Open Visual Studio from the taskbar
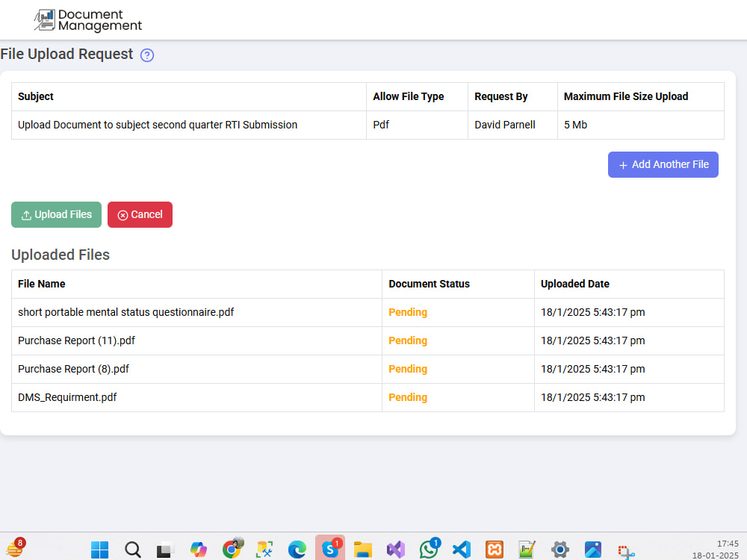The width and height of the screenshot is (747, 560). click(396, 550)
